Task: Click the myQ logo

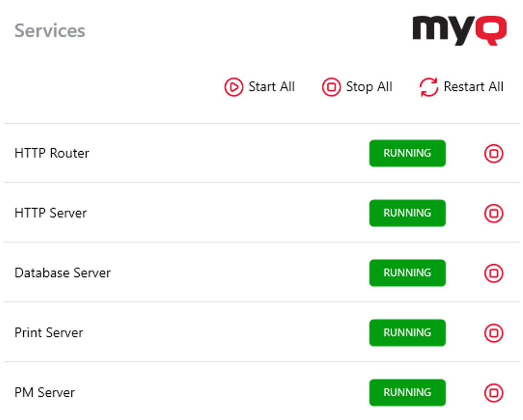Action: point(459,30)
